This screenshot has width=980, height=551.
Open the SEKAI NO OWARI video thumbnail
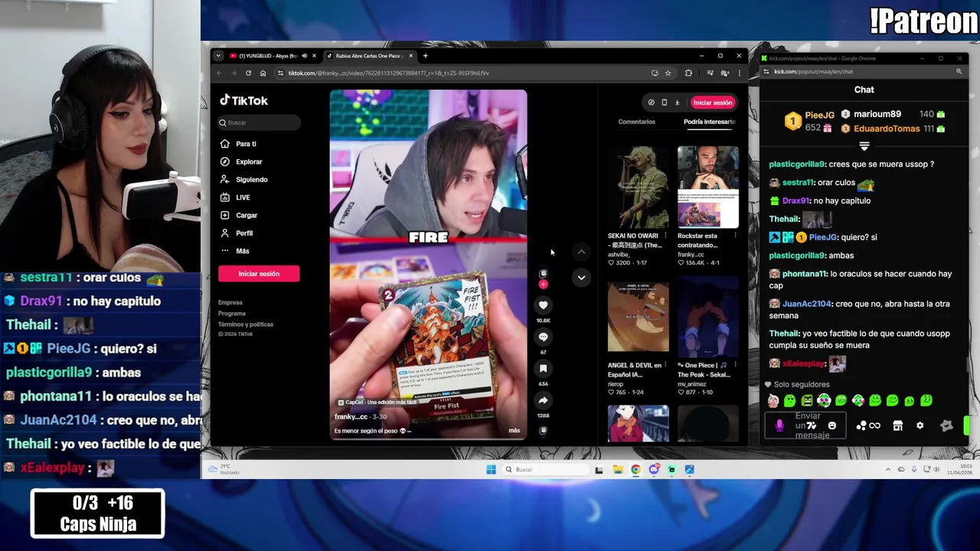pos(638,187)
